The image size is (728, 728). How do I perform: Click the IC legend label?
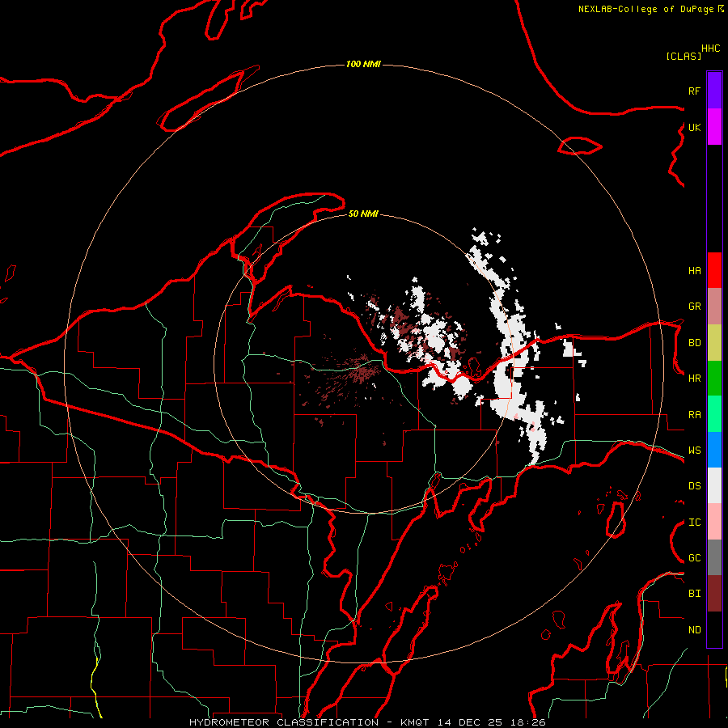694,523
